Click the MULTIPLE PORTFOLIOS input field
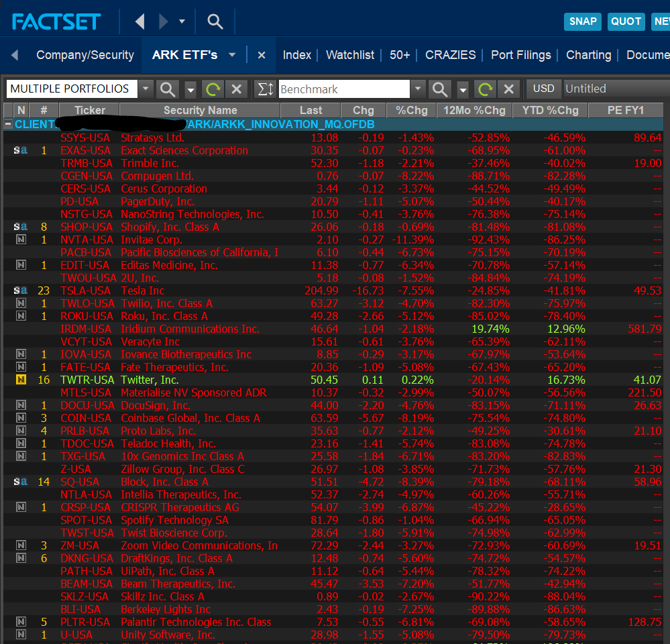Viewport: 670px width, 644px height. [72, 89]
